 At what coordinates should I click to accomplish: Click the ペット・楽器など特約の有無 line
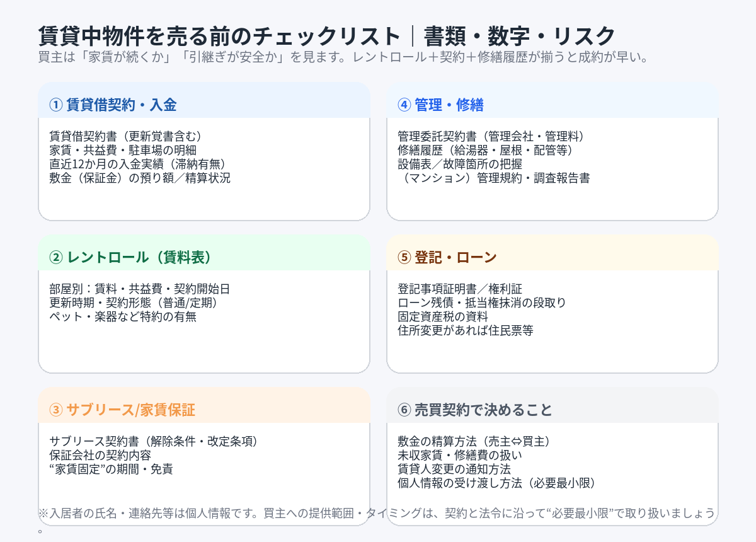pos(123,317)
